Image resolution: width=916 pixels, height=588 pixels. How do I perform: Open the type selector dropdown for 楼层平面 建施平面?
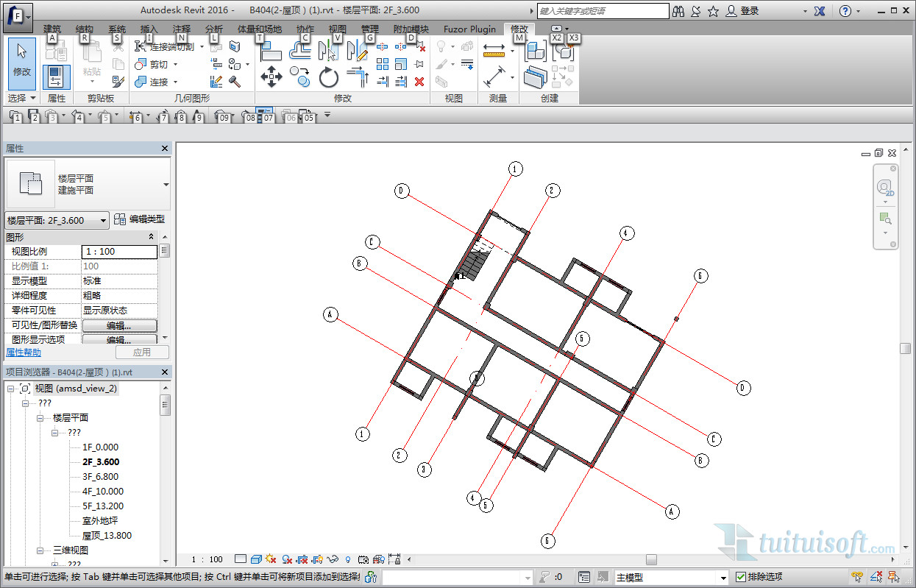click(166, 184)
